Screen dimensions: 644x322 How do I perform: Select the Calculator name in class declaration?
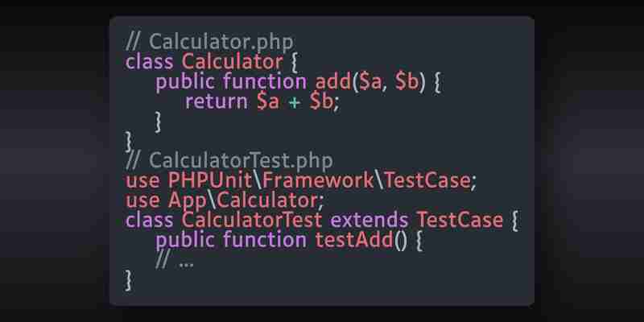[232, 62]
